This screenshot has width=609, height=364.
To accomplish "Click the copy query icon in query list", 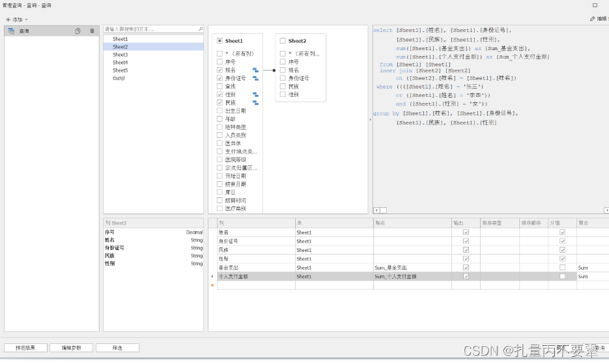I will (x=78, y=31).
